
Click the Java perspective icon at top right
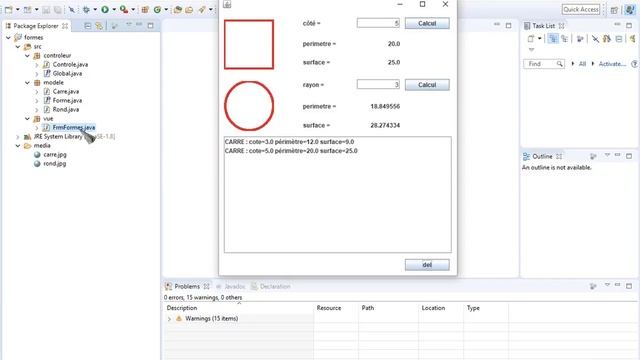(630, 10)
